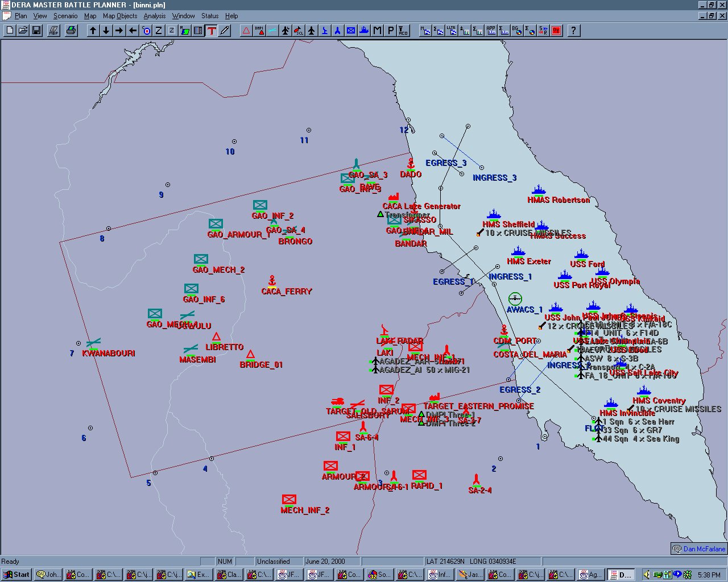Click the Dan McFarlane chat label
Image resolution: width=728 pixels, height=582 pixels.
(699, 548)
